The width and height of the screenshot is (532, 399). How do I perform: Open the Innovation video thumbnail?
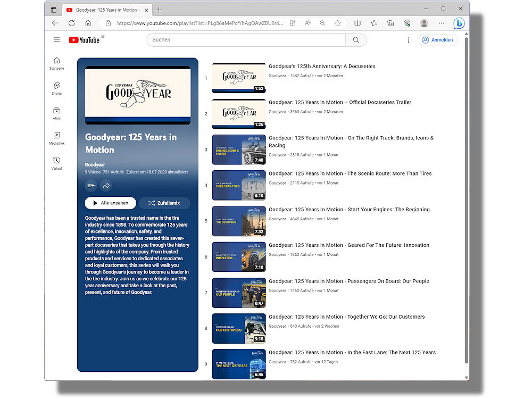[x=239, y=257]
